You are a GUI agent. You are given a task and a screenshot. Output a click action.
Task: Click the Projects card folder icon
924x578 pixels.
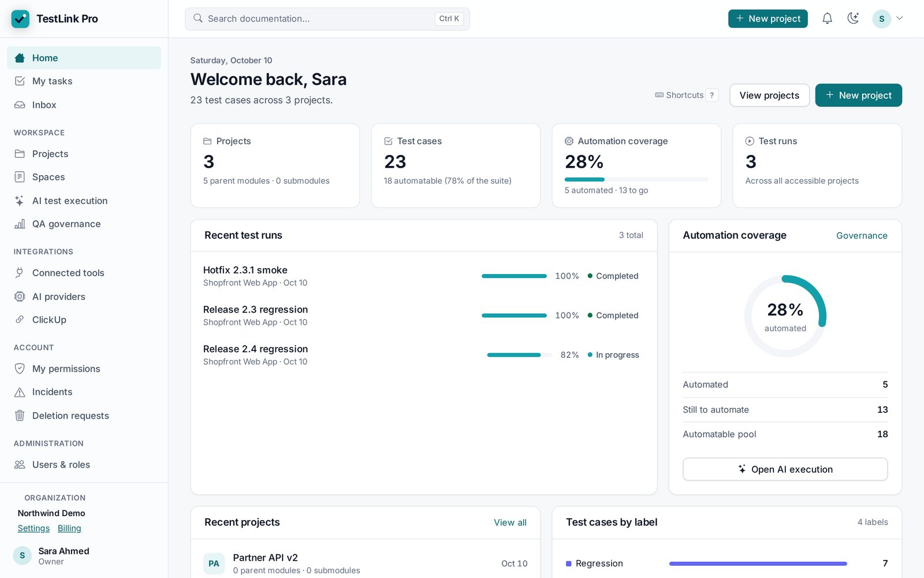207,141
